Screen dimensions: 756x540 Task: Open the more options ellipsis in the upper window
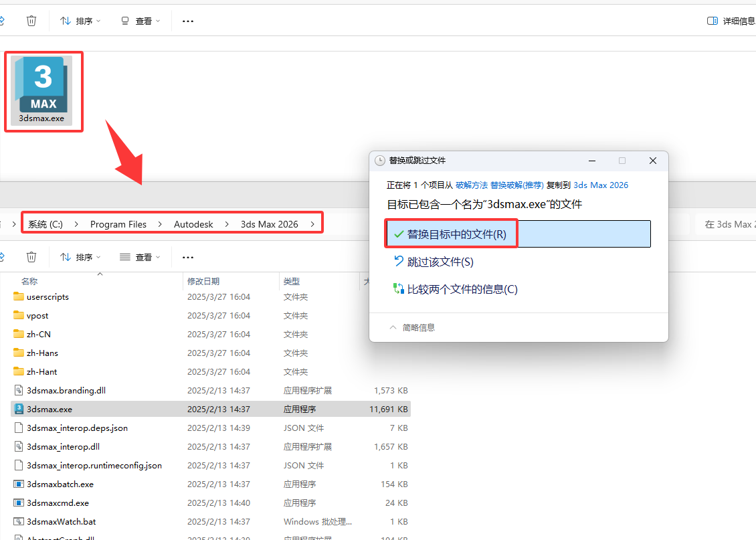click(188, 21)
